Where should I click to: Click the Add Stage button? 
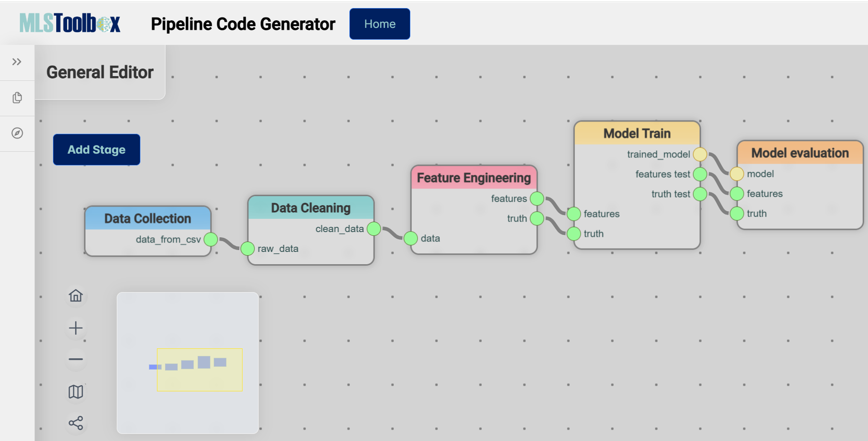[96, 149]
